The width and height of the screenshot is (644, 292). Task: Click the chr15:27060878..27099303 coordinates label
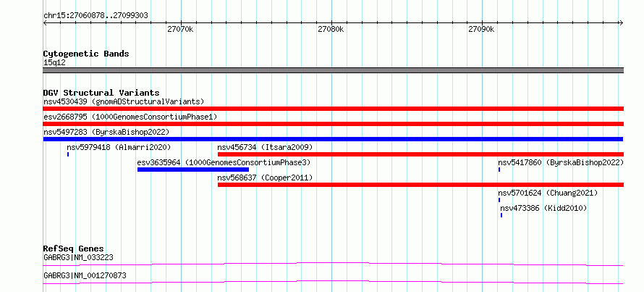tap(96, 16)
